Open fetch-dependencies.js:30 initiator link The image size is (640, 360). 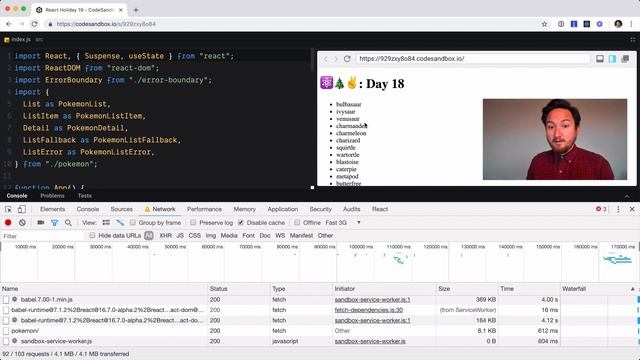pos(369,310)
